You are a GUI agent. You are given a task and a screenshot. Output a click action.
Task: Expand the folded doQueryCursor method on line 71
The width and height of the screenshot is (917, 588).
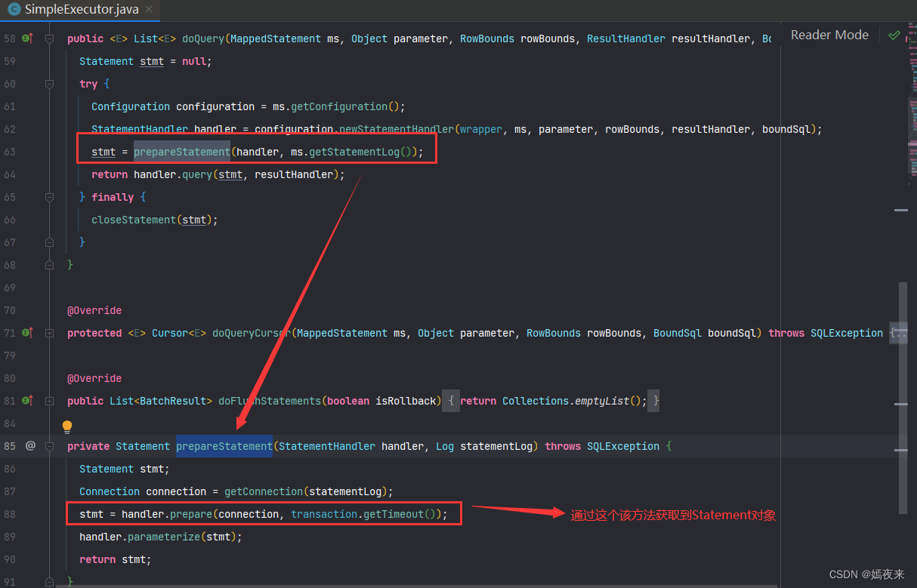click(49, 333)
